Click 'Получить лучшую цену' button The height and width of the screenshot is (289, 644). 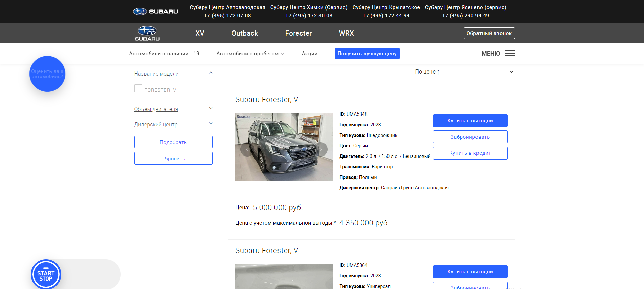[367, 54]
